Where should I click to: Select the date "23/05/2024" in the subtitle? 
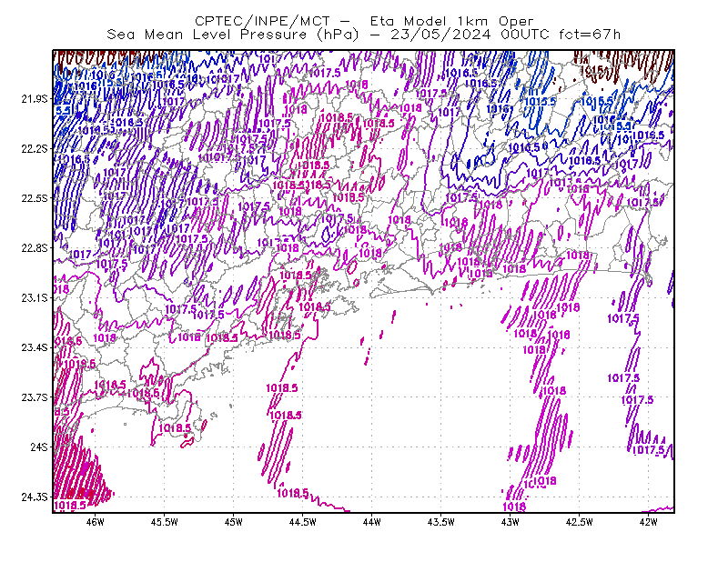pos(440,35)
